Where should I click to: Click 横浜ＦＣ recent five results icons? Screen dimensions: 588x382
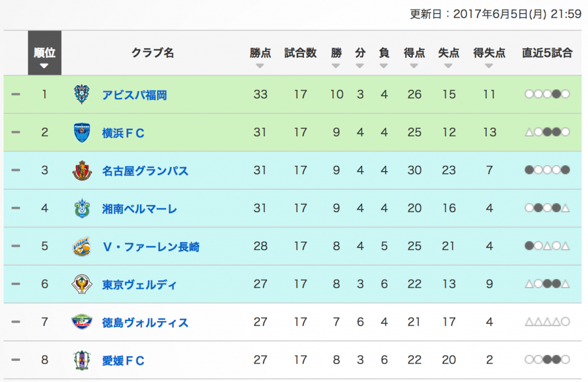tap(547, 132)
